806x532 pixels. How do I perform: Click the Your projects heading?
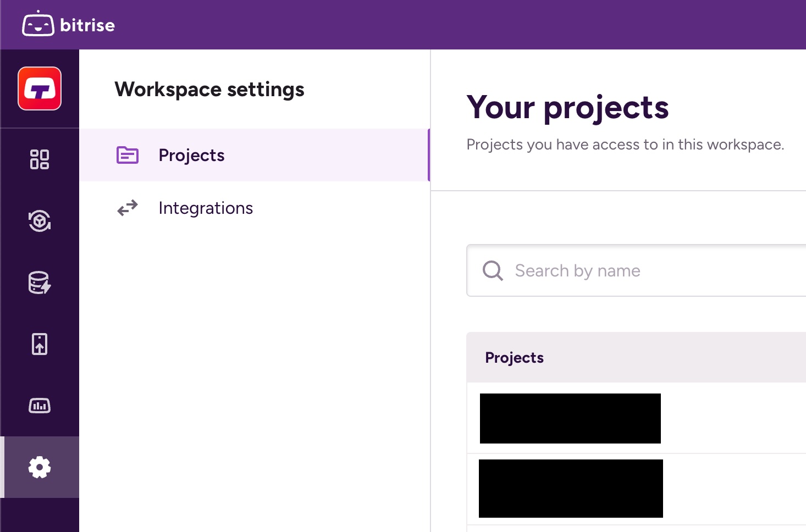click(567, 107)
